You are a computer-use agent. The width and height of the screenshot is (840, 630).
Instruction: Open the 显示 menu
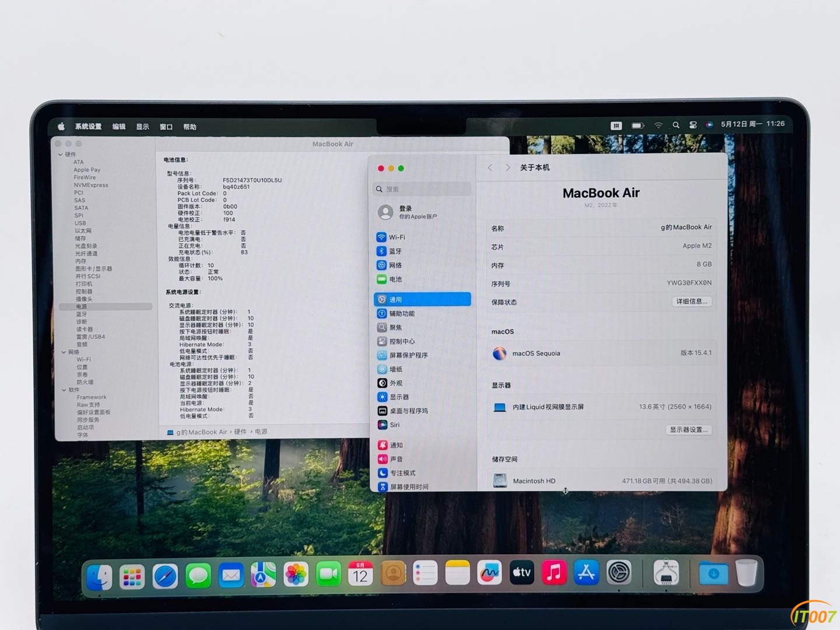click(142, 127)
